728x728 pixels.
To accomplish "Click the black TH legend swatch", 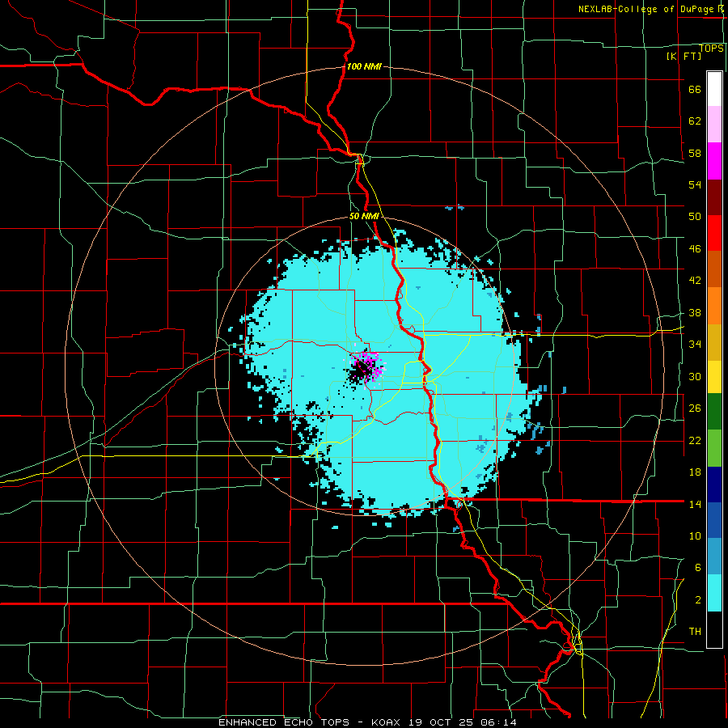I will [714, 629].
